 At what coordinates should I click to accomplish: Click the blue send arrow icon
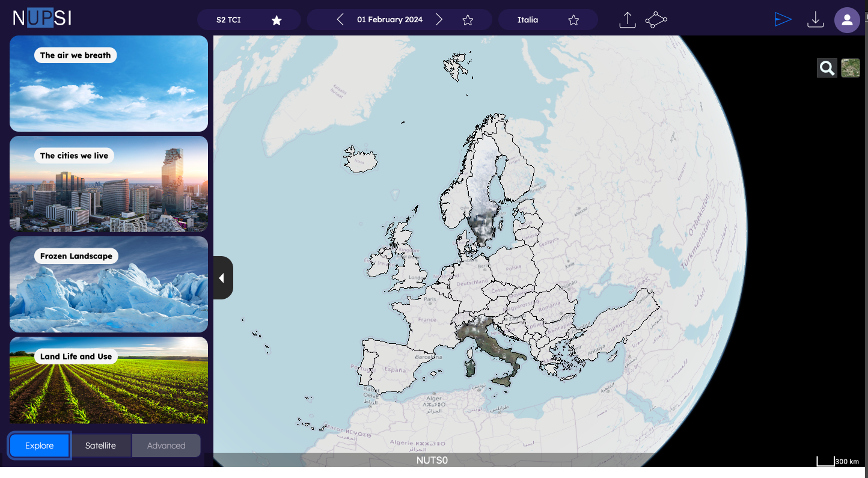point(783,20)
